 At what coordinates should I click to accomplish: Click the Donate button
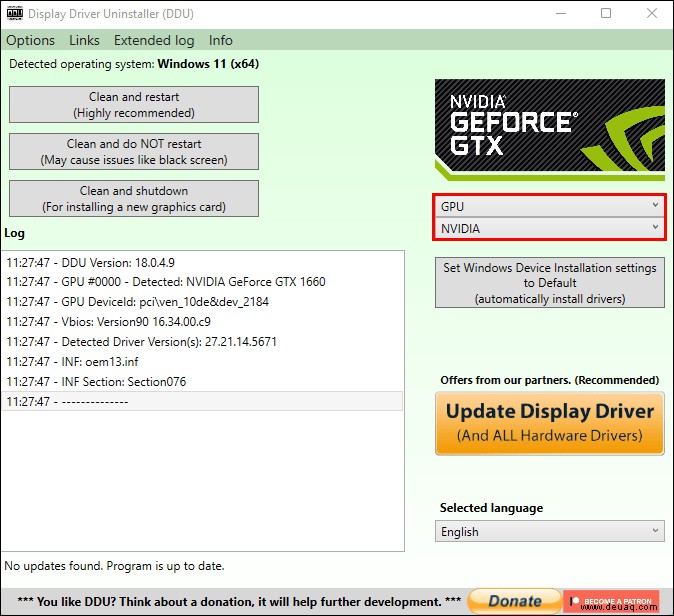[515, 601]
